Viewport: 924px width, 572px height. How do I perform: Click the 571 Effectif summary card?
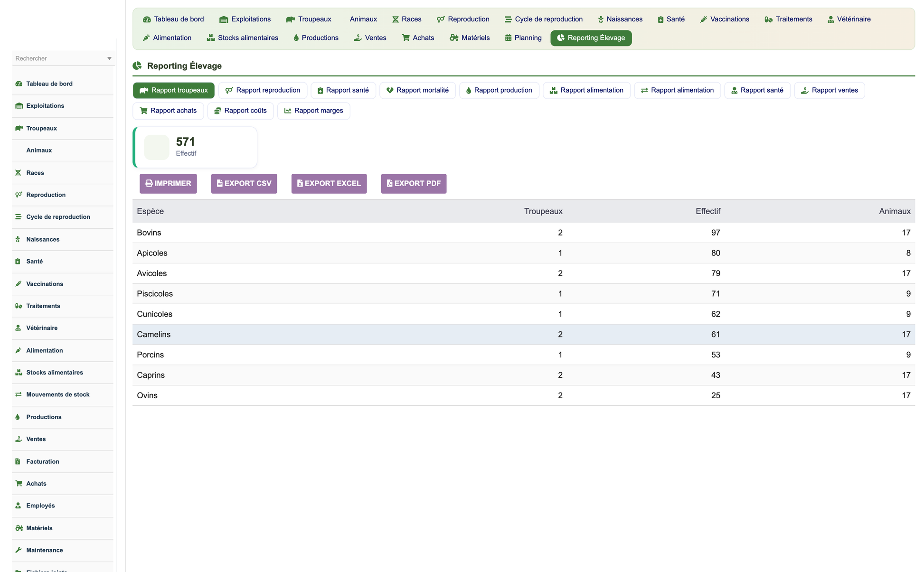click(195, 147)
